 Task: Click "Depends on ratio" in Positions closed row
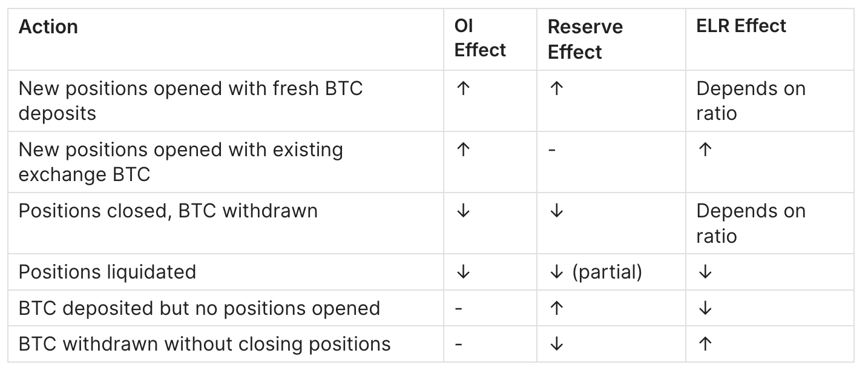[x=751, y=223]
